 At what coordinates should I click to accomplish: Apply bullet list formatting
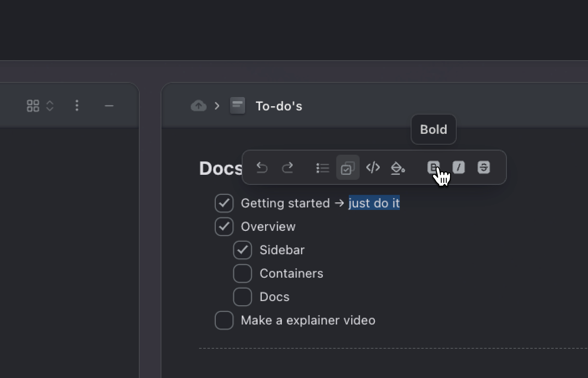click(x=322, y=168)
